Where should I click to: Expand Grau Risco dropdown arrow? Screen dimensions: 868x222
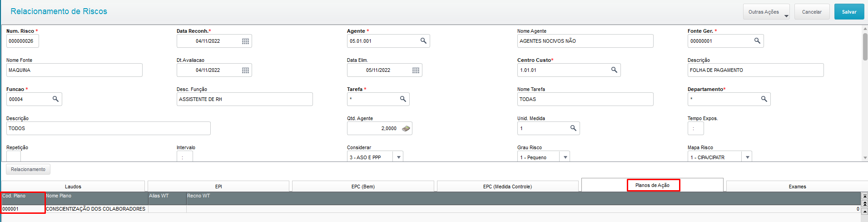pyautogui.click(x=565, y=157)
